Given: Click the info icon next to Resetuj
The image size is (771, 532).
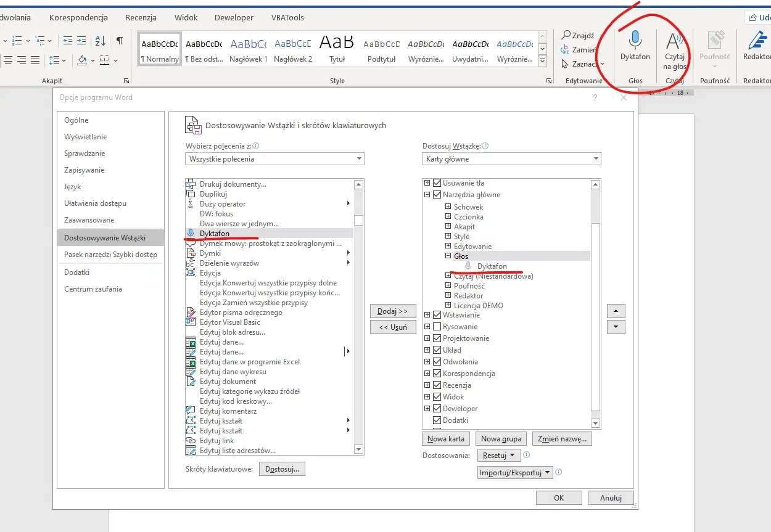Looking at the screenshot, I should click(526, 456).
